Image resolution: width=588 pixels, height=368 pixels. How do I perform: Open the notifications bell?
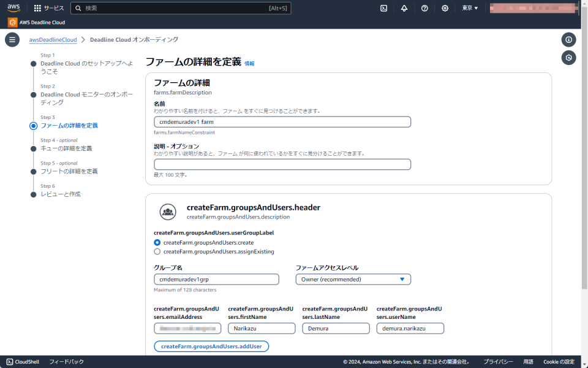tap(404, 8)
